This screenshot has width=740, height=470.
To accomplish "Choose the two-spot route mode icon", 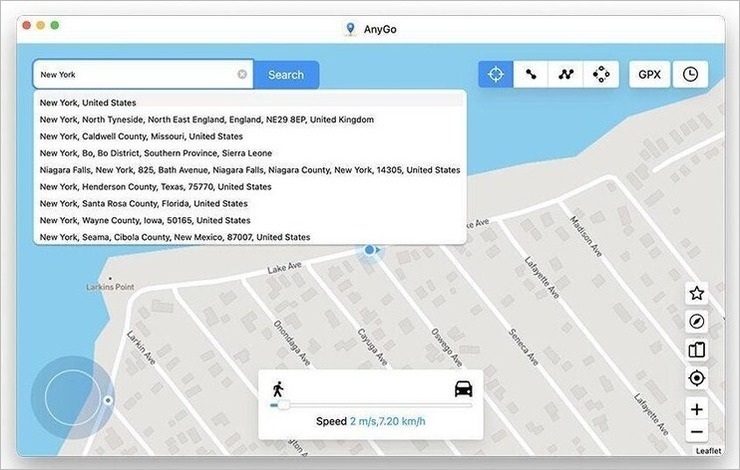I will pos(531,74).
